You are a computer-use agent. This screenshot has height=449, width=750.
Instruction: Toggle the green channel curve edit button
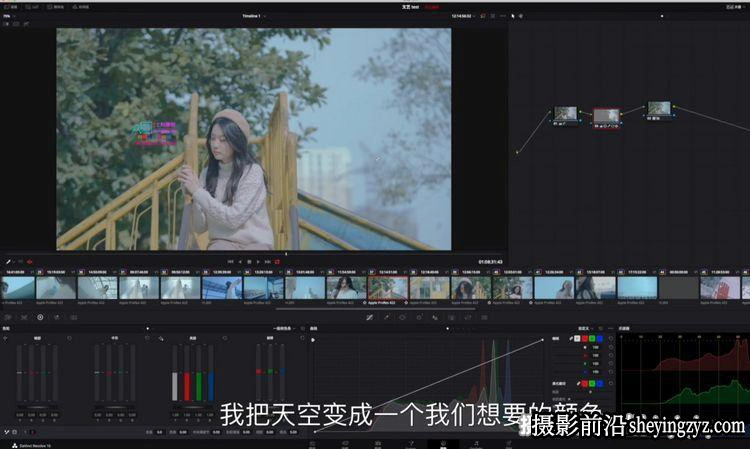592,339
